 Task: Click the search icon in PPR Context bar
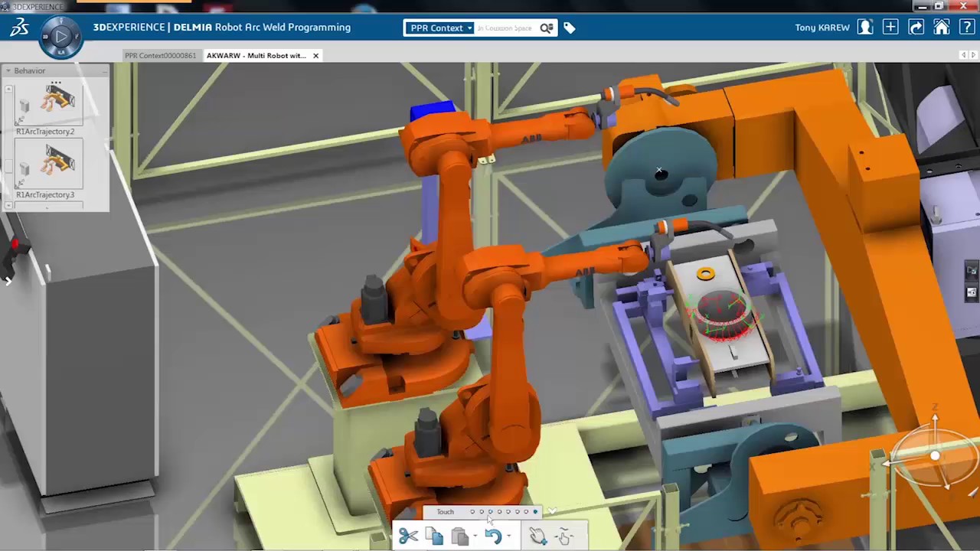pos(546,28)
